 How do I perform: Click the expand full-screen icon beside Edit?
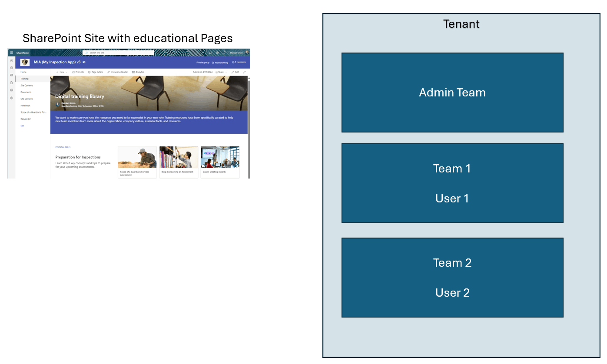tap(244, 72)
